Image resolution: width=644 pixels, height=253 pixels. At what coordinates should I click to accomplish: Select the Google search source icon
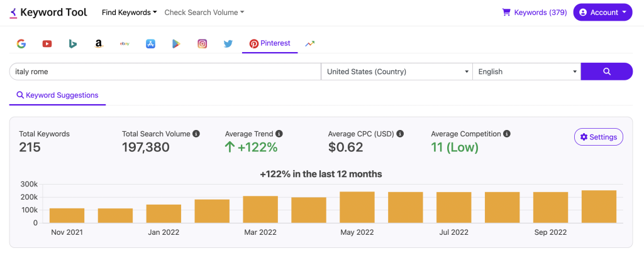click(21, 43)
